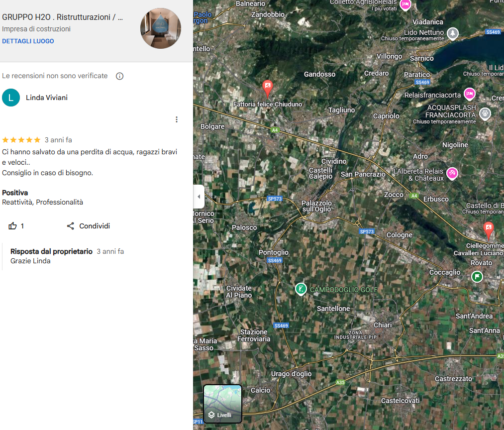The height and width of the screenshot is (430, 504).
Task: Click the Cologne town label
Action: (399, 235)
